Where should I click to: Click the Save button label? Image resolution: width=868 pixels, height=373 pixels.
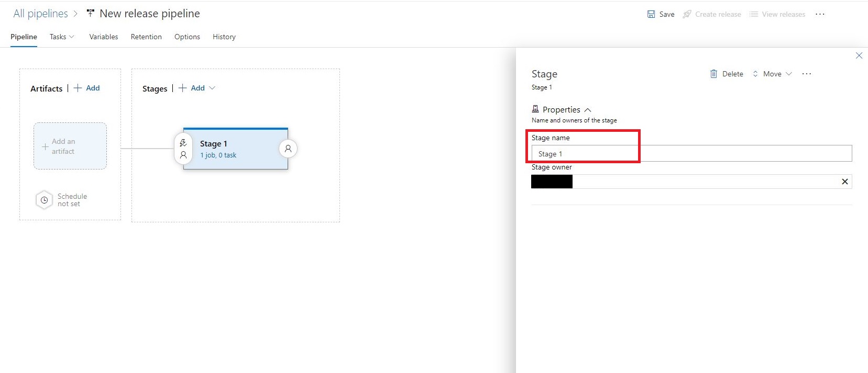click(667, 14)
